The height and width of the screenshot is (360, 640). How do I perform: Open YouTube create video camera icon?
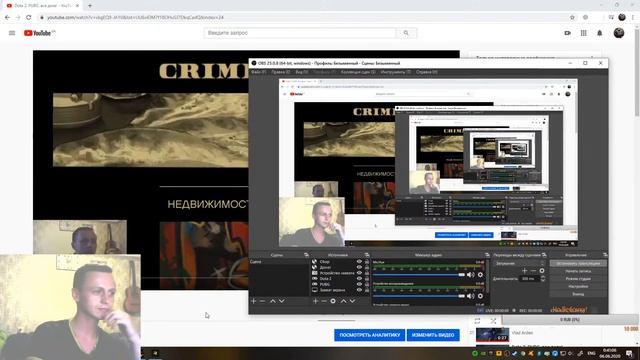[567, 33]
